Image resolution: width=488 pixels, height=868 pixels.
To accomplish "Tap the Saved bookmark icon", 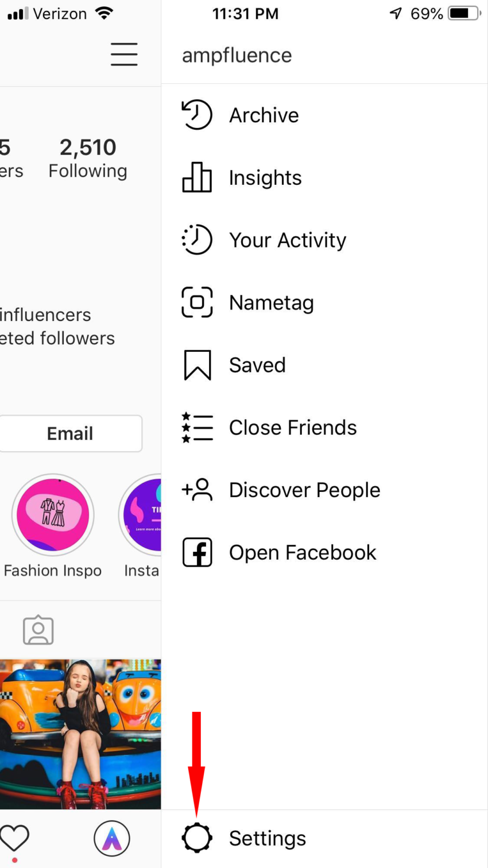I will click(x=197, y=365).
